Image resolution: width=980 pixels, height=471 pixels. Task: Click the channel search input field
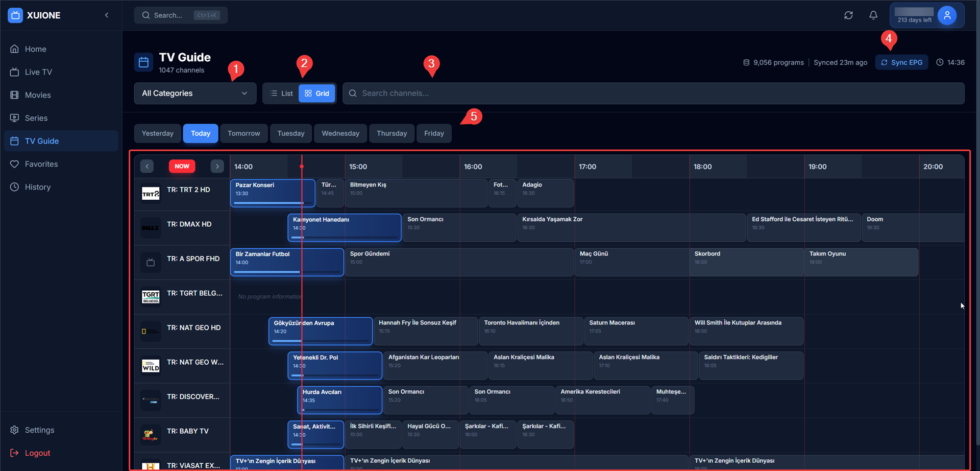pos(459,93)
